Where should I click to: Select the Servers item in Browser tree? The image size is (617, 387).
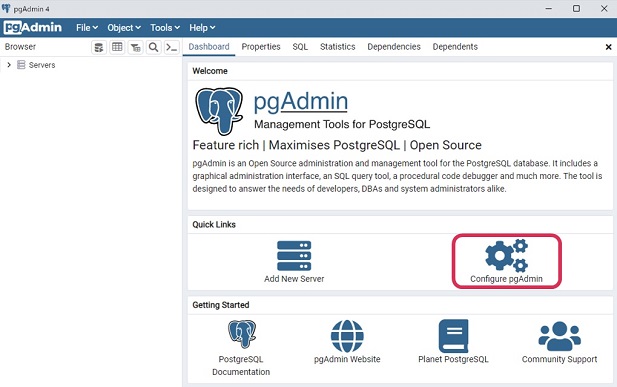(42, 65)
